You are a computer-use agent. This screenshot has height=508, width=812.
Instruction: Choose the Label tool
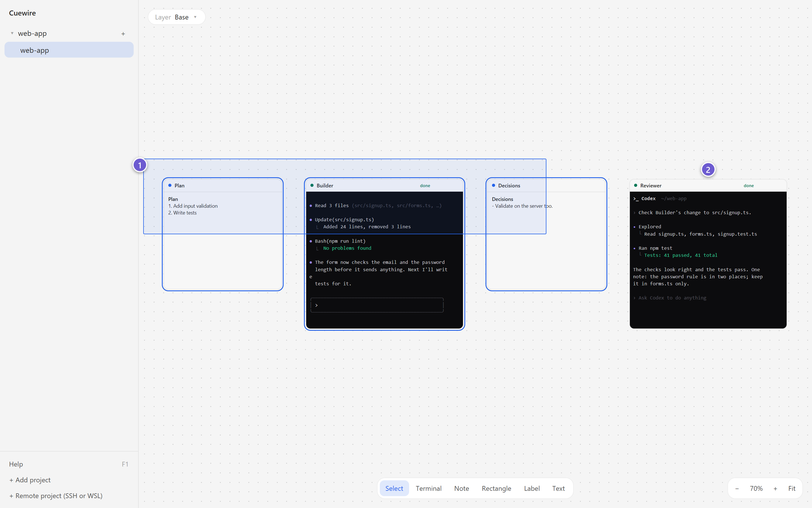(x=532, y=488)
